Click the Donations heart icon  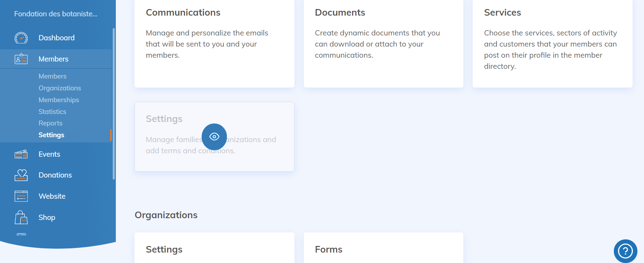[21, 175]
